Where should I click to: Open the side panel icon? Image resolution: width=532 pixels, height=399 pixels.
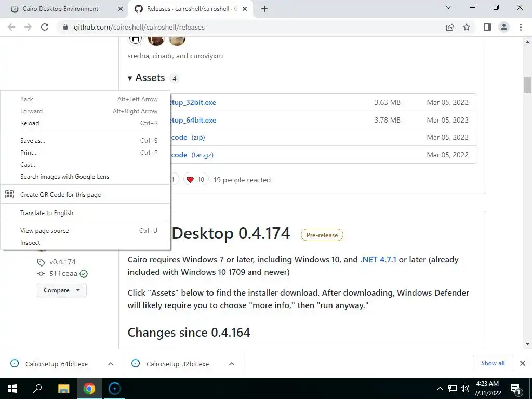(x=487, y=27)
